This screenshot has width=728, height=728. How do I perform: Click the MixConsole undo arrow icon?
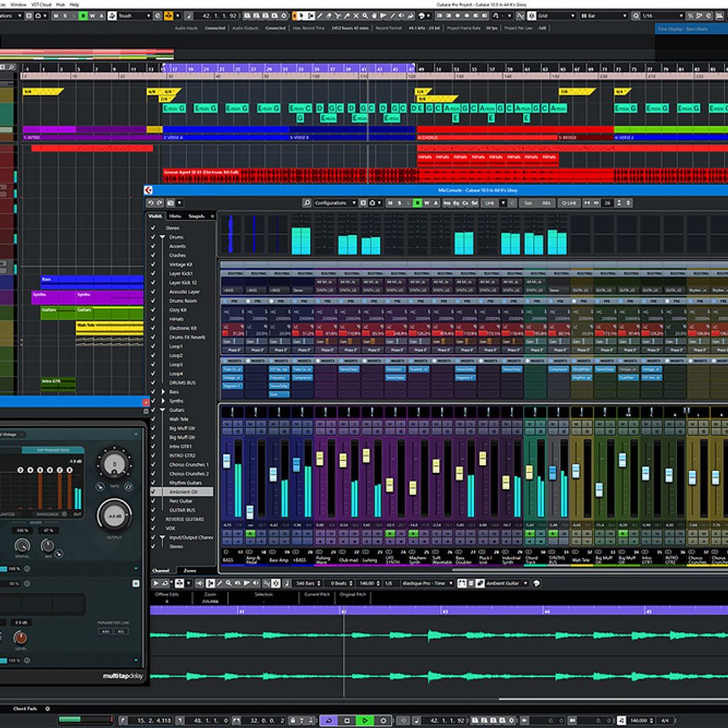[151, 203]
